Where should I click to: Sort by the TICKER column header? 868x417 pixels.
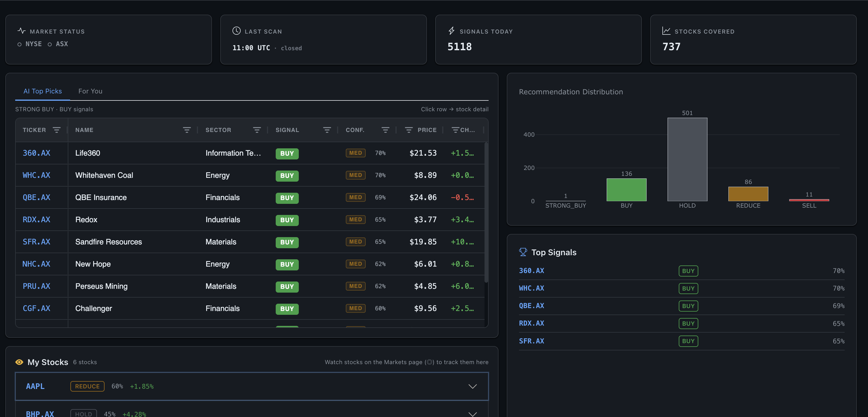(x=34, y=130)
